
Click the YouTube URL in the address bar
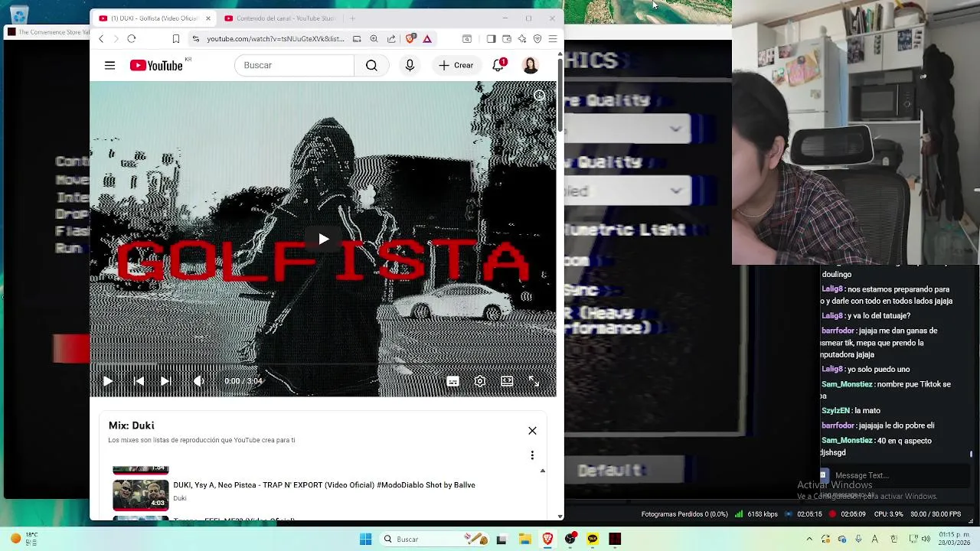(276, 39)
